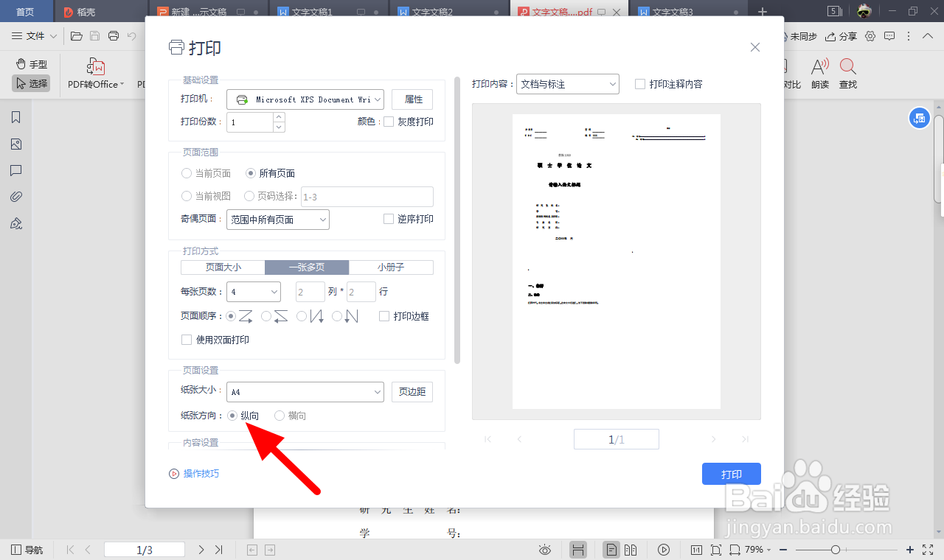Select the 横向 paper orientation radio button
Image resolution: width=944 pixels, height=560 pixels.
point(280,416)
